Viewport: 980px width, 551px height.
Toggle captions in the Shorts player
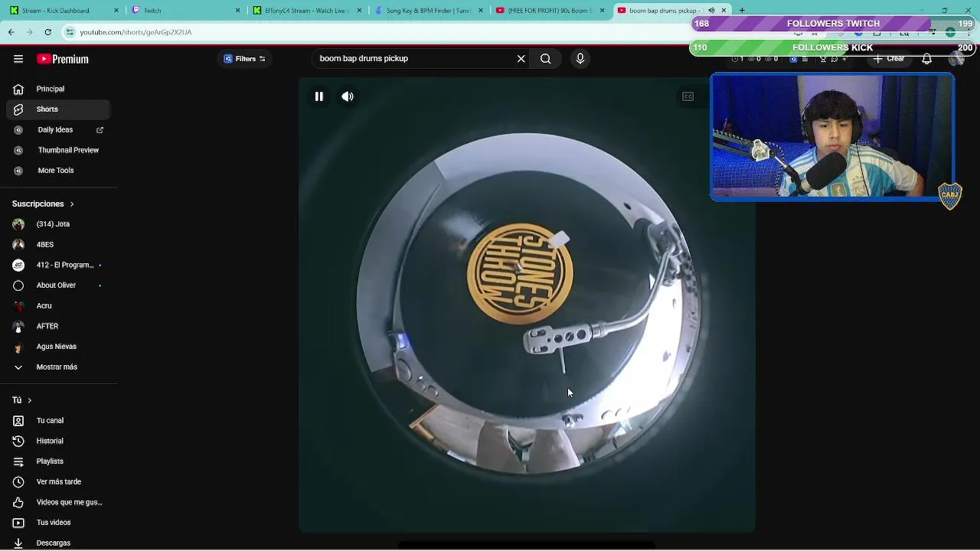click(688, 96)
